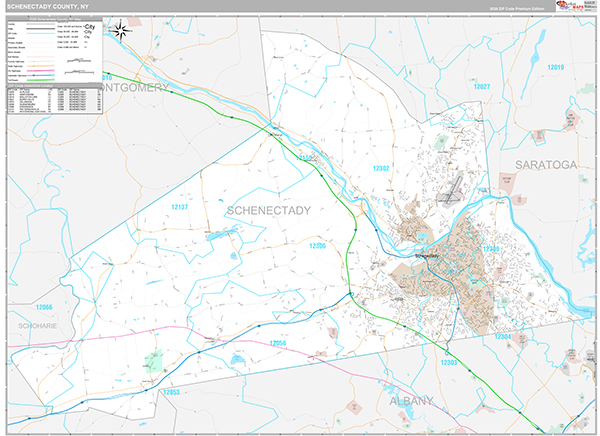The image size is (600, 436).
Task: Click ZIP code label 12302
Action: tap(381, 168)
